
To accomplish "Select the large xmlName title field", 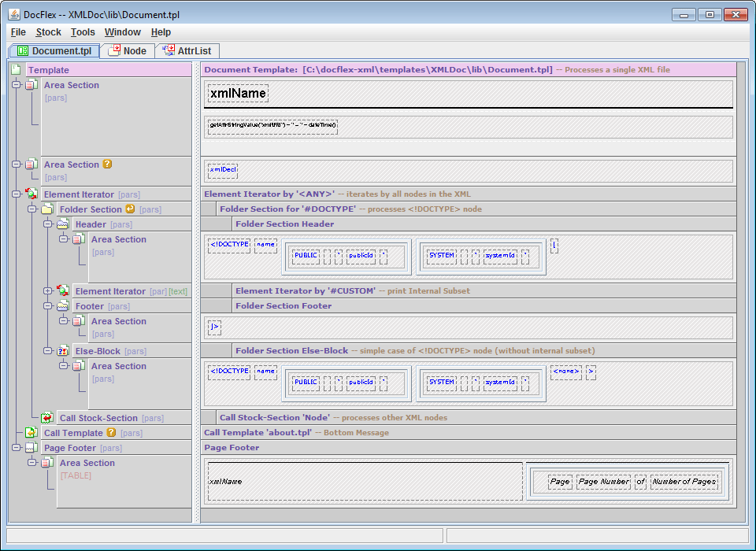I will 238,94.
